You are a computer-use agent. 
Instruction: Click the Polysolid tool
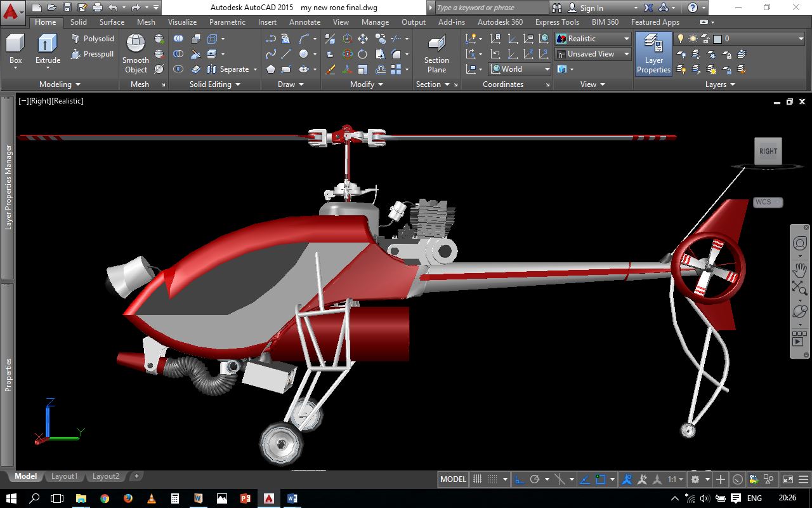(x=93, y=39)
